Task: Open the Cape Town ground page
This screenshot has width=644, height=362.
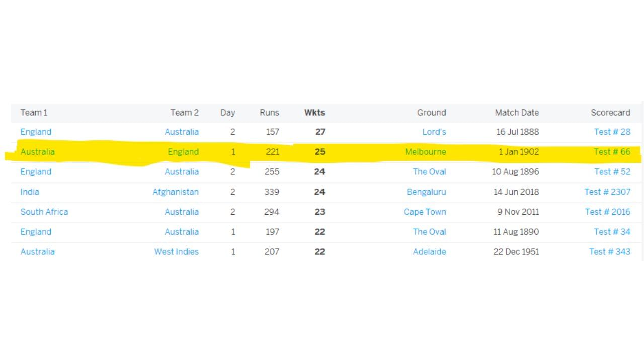Action: [425, 212]
